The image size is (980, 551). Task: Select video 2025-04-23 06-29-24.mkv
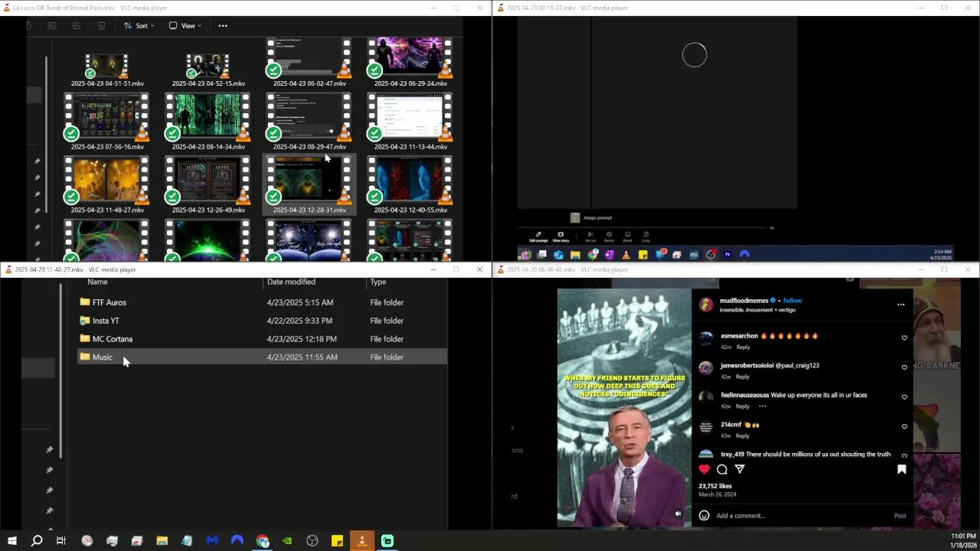[x=410, y=63]
